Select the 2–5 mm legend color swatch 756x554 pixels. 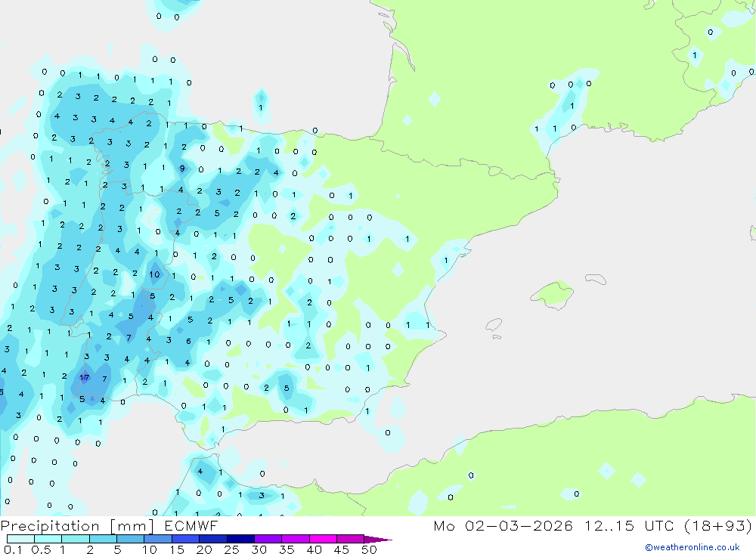103,539
